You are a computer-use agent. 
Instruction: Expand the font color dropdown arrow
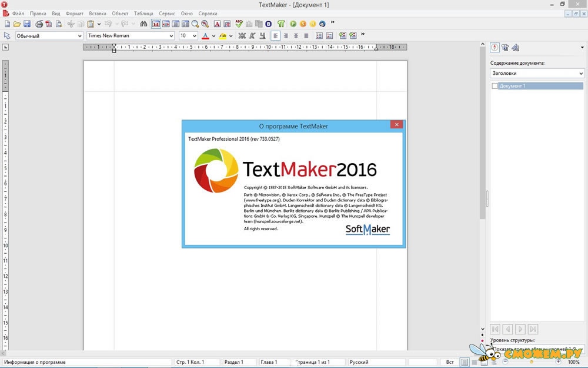point(214,36)
